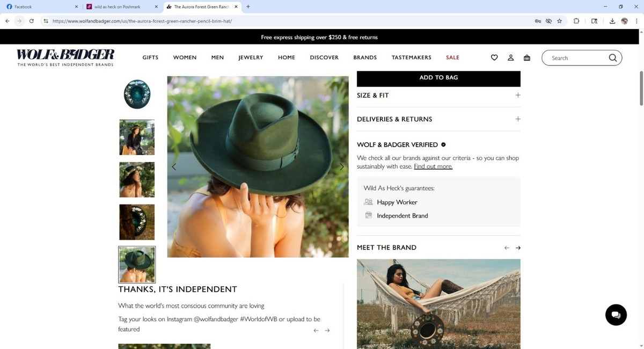Click the 'THANKS, IT'S INDEPENDENT' heading
Screen dimensions: 644x349
pyautogui.click(x=178, y=289)
